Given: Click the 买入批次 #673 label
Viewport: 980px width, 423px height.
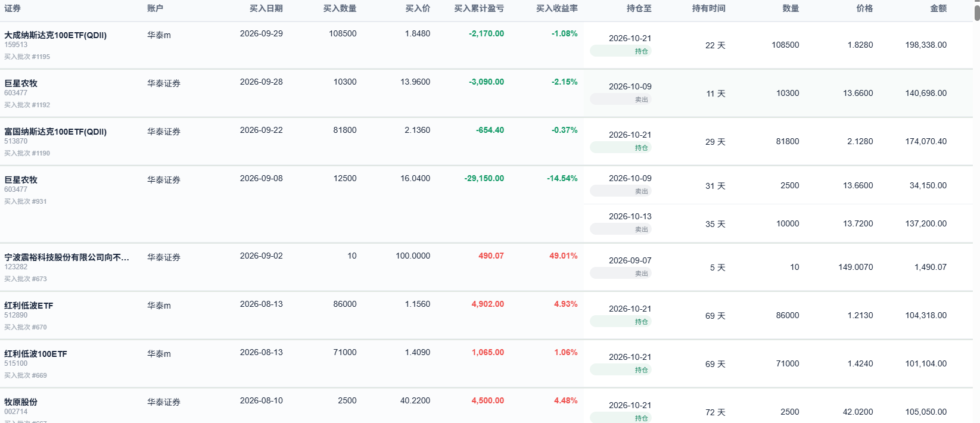Looking at the screenshot, I should click(x=25, y=279).
